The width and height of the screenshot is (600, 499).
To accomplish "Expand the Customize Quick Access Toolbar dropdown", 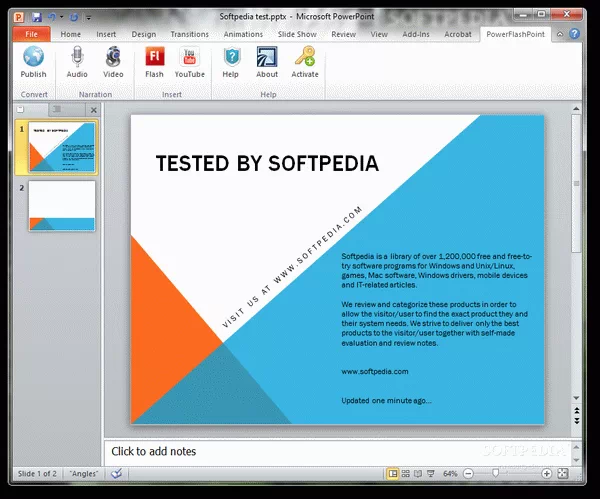I will (x=88, y=18).
